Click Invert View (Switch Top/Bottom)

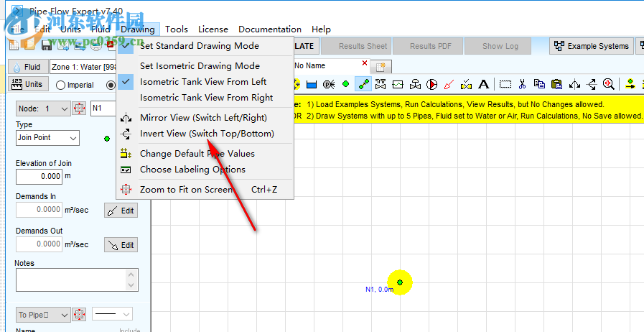coord(207,134)
